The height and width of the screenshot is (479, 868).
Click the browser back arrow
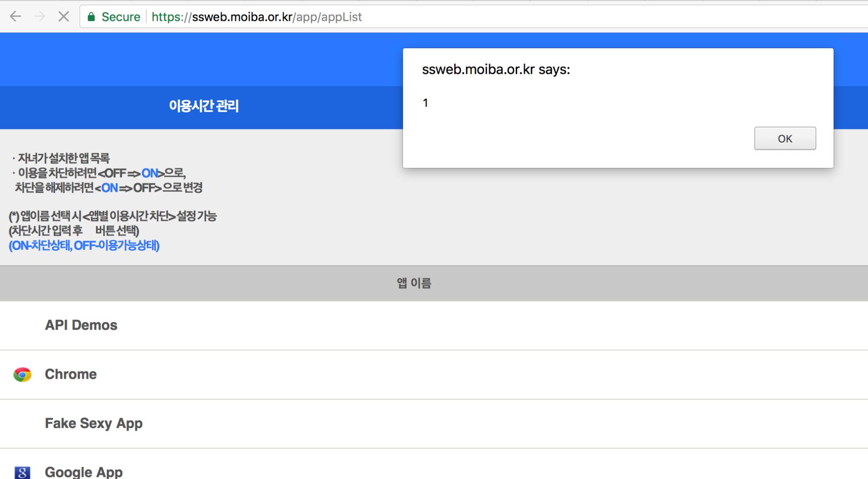(x=16, y=17)
